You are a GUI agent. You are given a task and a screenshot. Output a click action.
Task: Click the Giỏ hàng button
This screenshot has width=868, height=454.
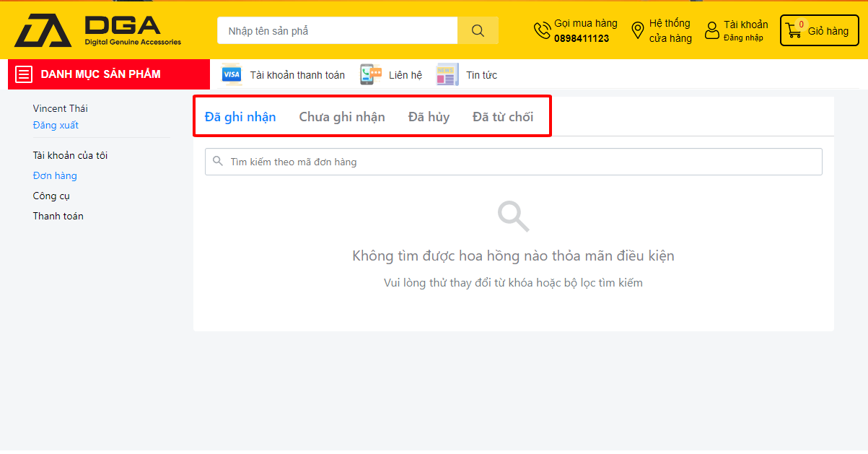click(x=820, y=31)
